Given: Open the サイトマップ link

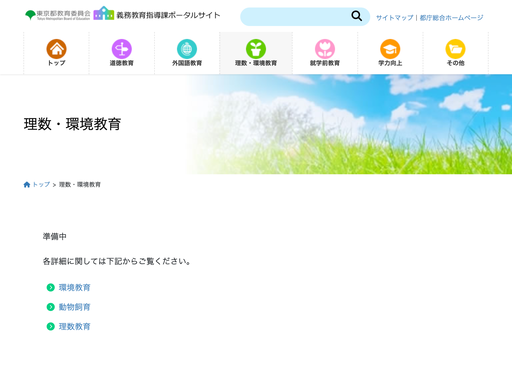Looking at the screenshot, I should tap(394, 18).
